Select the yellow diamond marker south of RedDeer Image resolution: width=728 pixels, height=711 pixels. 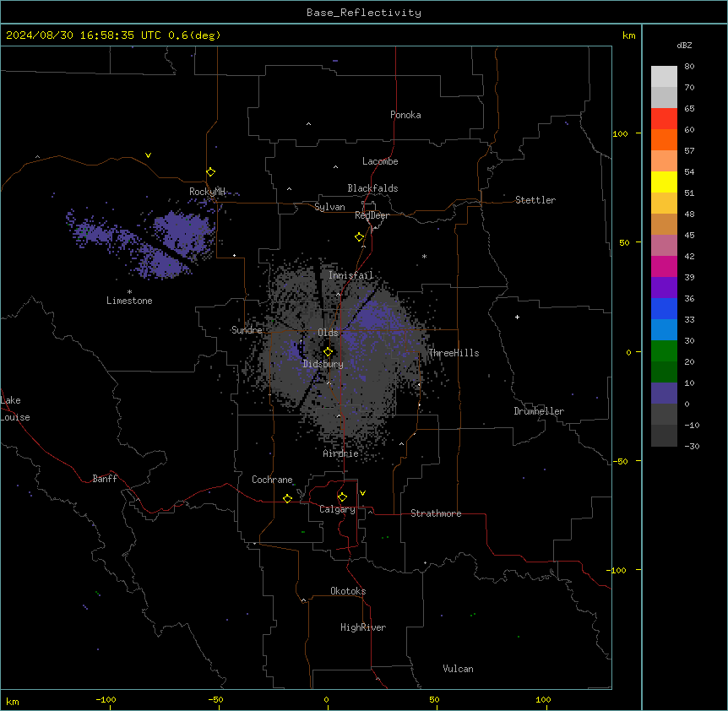coord(360,237)
